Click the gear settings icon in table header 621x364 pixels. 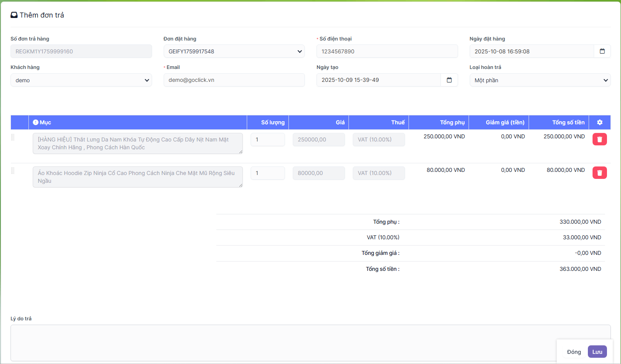pos(600,122)
